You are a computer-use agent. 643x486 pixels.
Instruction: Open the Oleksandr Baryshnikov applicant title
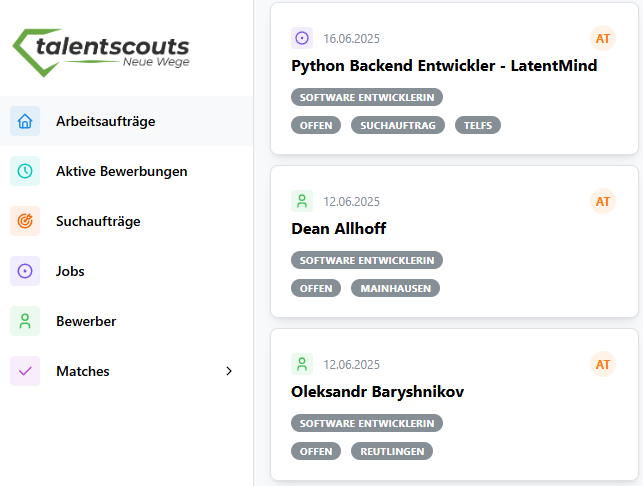click(x=378, y=391)
